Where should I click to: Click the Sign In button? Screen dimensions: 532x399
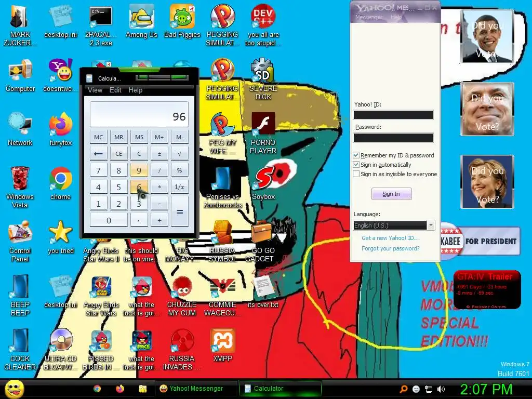[x=392, y=194]
